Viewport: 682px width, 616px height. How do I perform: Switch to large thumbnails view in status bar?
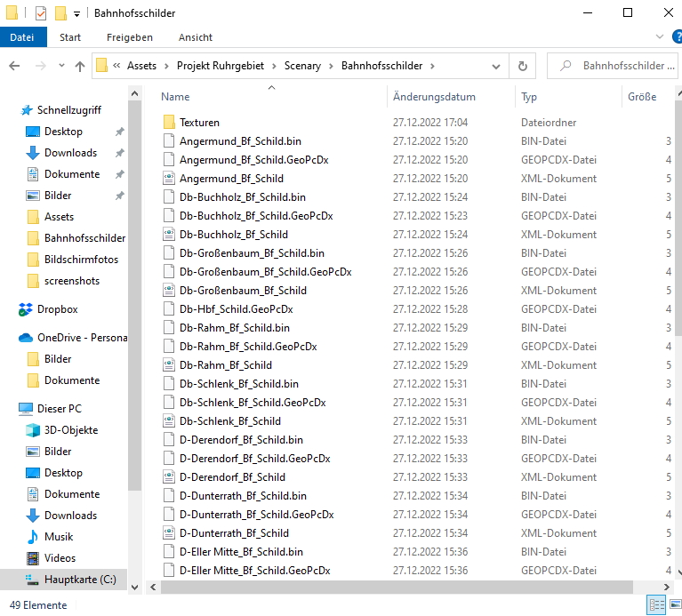[x=676, y=605]
